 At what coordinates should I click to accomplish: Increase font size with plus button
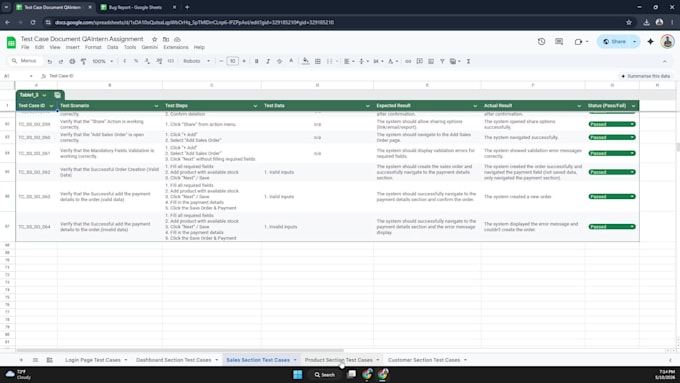tap(244, 62)
